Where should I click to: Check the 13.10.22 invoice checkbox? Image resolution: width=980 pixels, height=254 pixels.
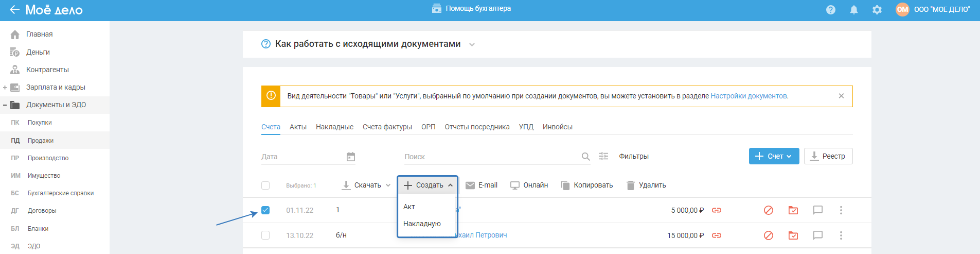265,235
